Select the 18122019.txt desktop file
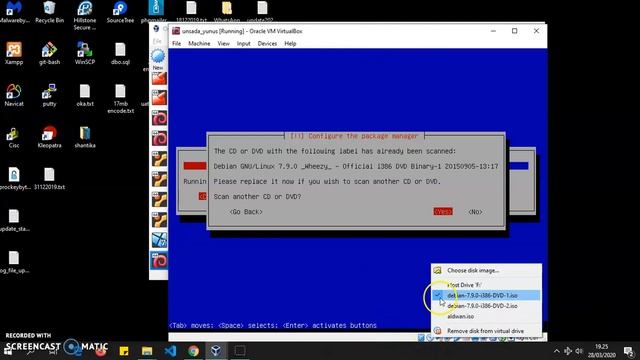This screenshot has height=360, width=640. click(191, 11)
